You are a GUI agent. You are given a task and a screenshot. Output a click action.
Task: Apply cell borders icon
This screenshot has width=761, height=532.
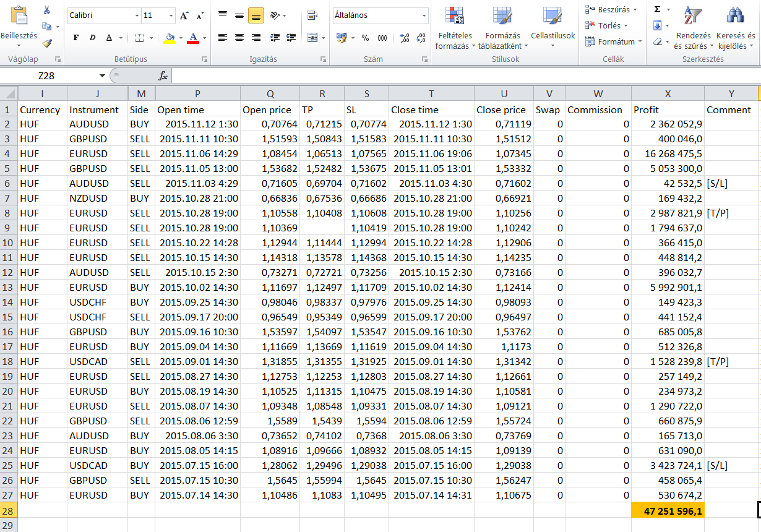click(139, 38)
